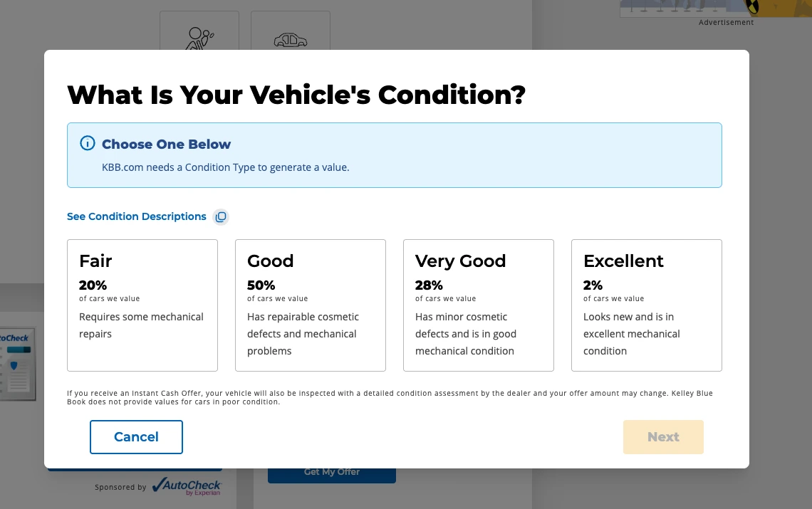Select the Good condition card
812x509 pixels.
[310, 305]
